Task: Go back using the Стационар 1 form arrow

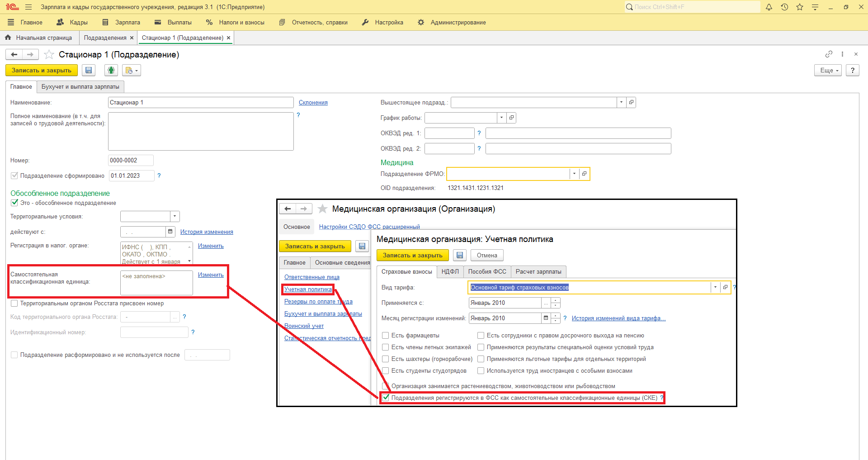Action: [x=14, y=55]
